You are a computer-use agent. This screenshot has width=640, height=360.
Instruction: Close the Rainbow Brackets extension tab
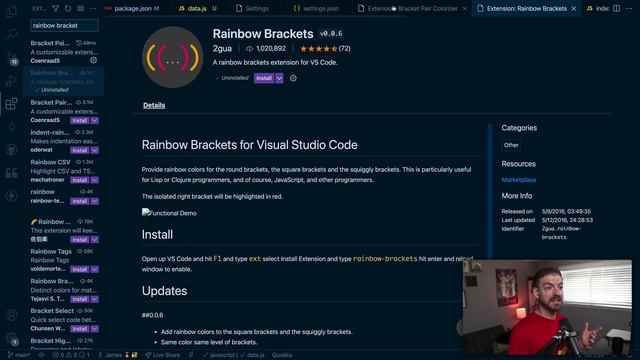tap(573, 8)
